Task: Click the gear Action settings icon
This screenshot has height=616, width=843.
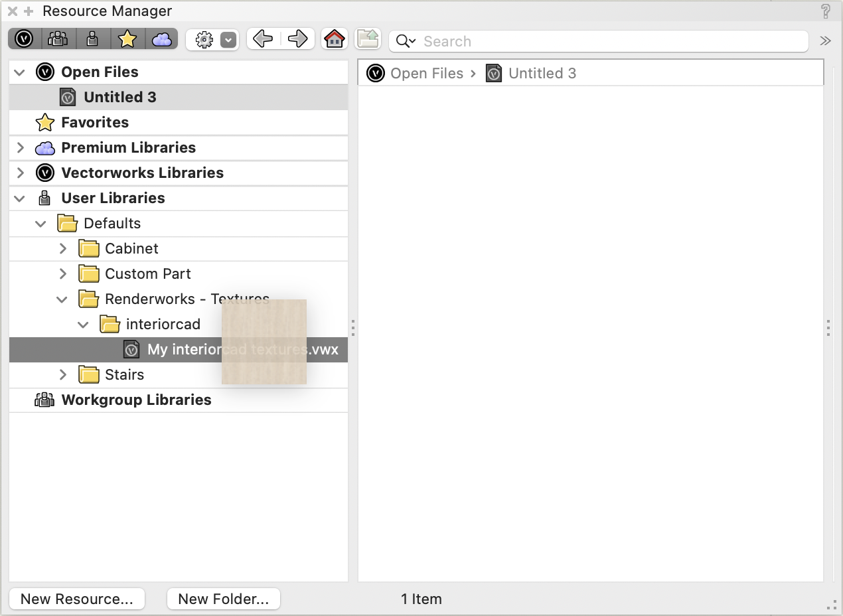Action: tap(204, 40)
